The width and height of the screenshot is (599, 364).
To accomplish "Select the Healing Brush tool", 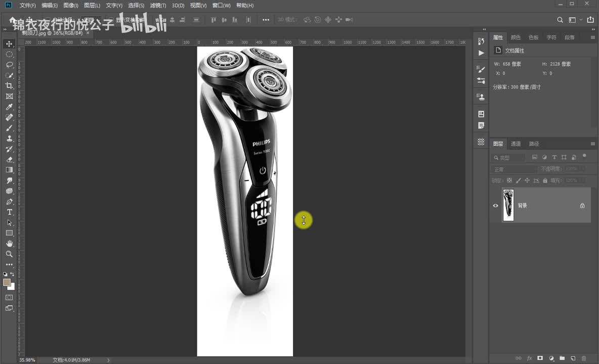I will click(9, 117).
